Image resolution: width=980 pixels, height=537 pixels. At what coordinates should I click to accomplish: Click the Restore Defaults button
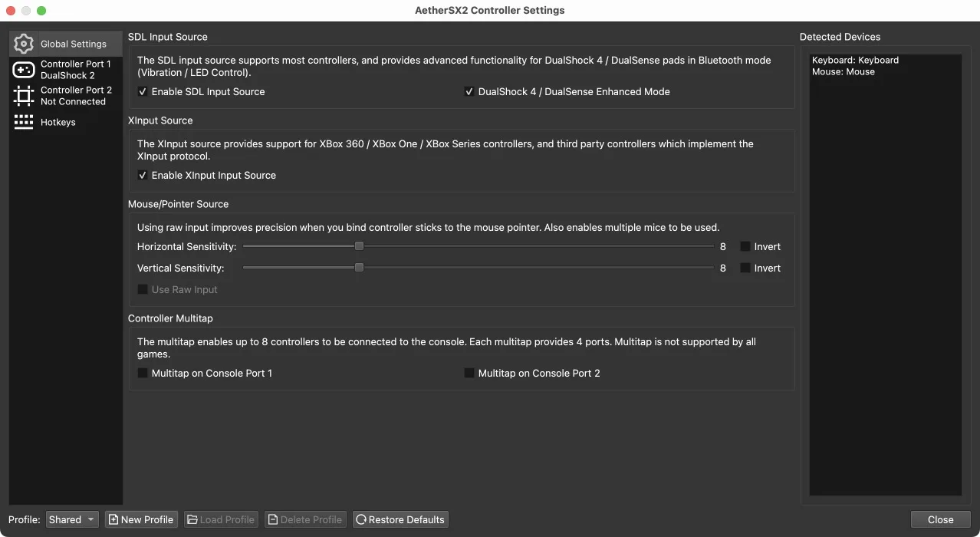coord(400,519)
